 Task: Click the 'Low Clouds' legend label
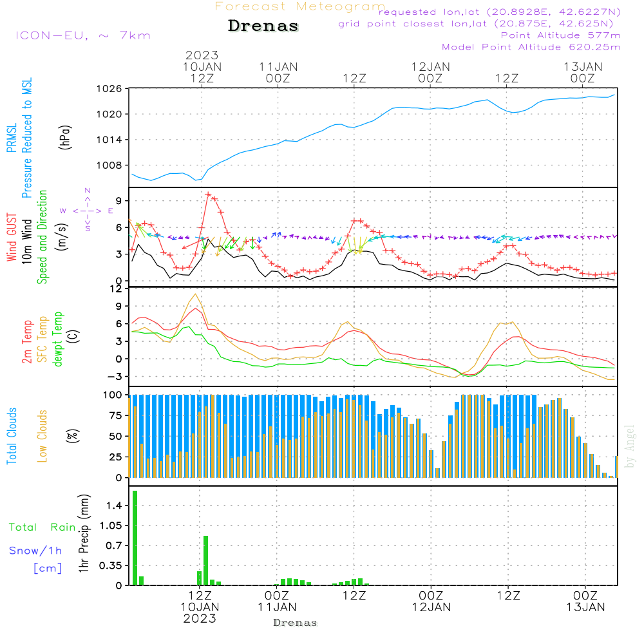tap(43, 436)
